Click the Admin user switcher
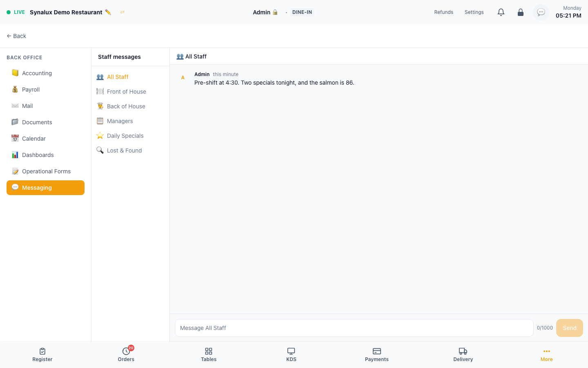Image resolution: width=588 pixels, height=368 pixels. (x=265, y=12)
